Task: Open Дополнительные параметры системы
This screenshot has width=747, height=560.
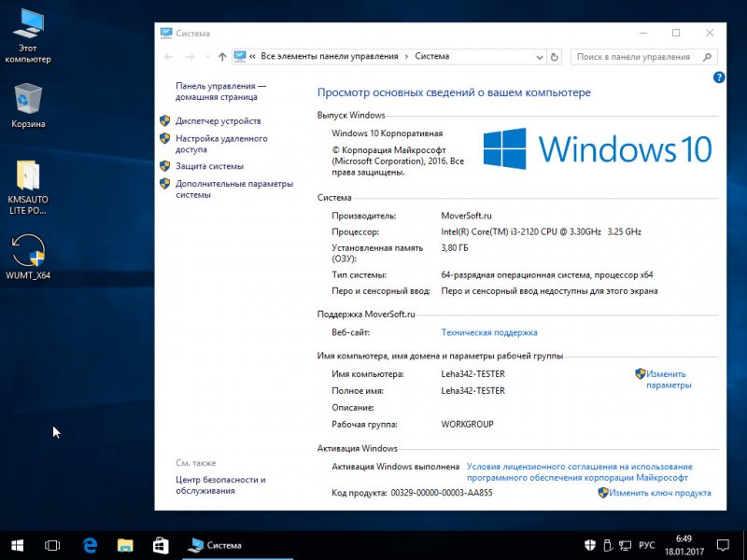Action: (x=234, y=189)
